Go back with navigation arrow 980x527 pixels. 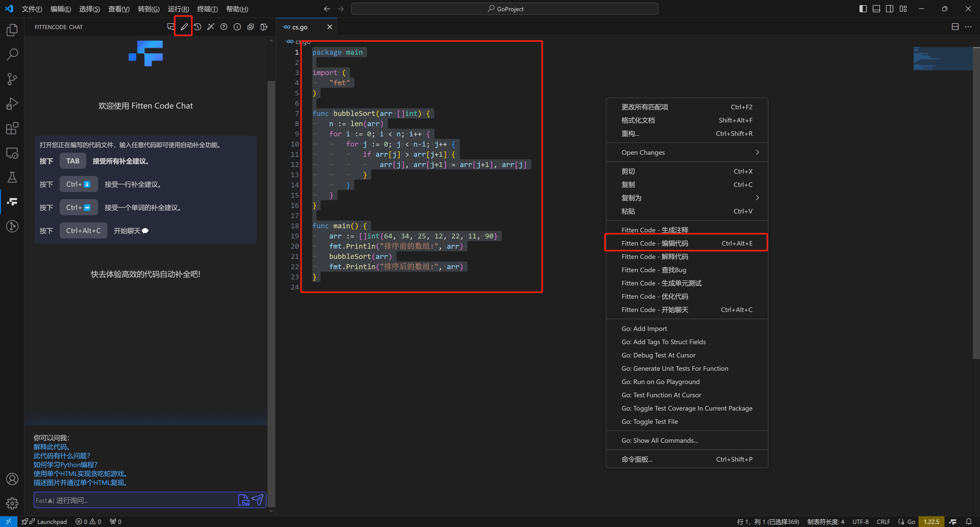click(x=327, y=9)
